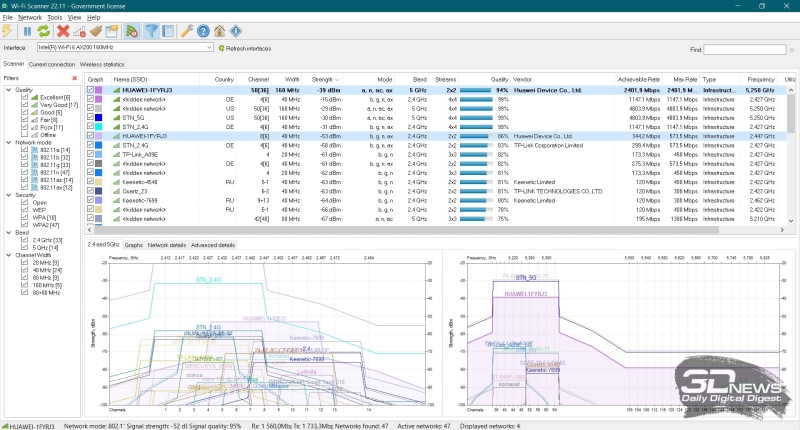The width and height of the screenshot is (800, 430).
Task: Open settings with the wrench icon
Action: tap(187, 31)
